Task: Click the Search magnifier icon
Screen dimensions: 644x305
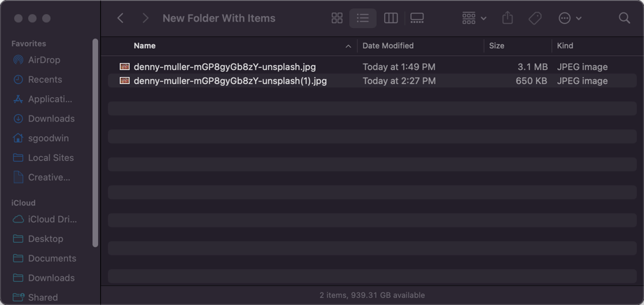Action: coord(624,18)
